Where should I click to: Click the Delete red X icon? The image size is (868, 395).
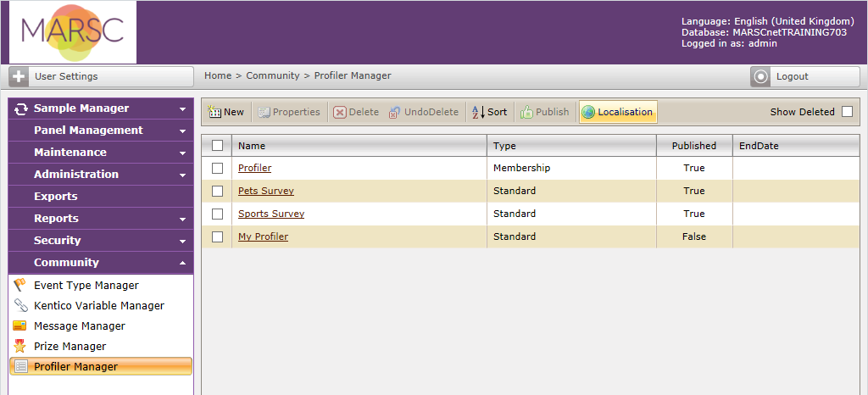coord(339,112)
